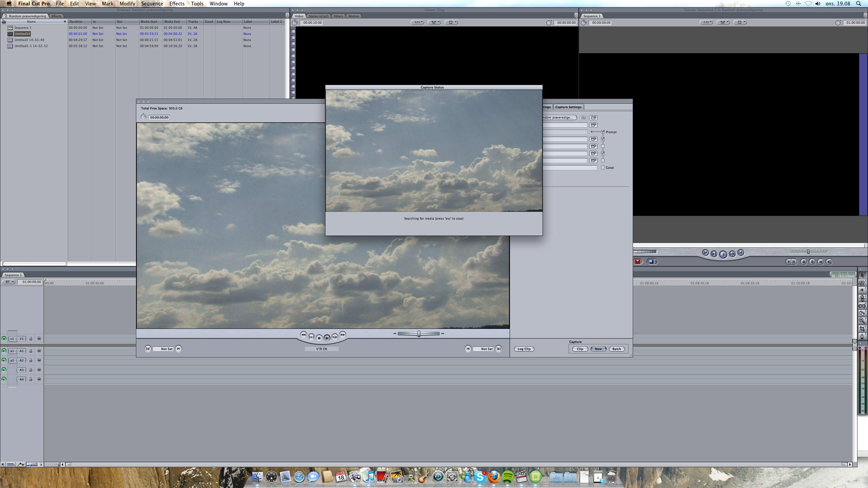Select the Roll edit tool in palette
Image resolution: width=868 pixels, height=488 pixels.
click(862, 298)
